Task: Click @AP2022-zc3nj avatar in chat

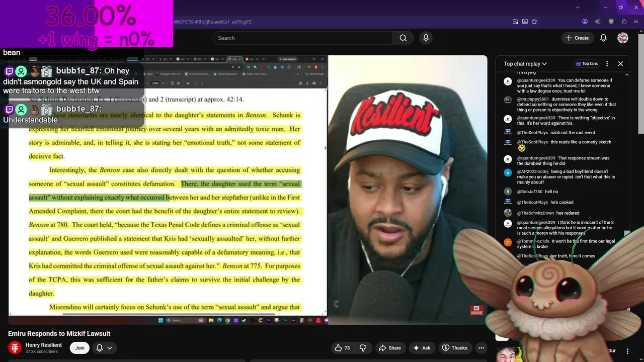Action: pos(508,172)
